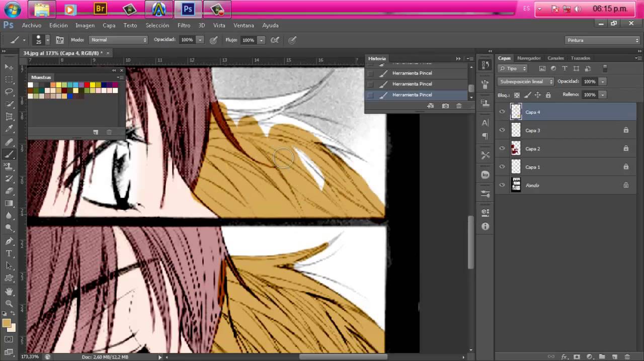644x361 pixels.
Task: Create new swatch in Muestras panel
Action: 96,132
